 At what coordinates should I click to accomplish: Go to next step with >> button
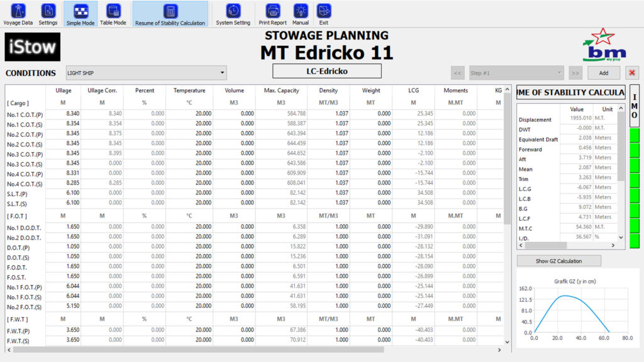click(575, 73)
